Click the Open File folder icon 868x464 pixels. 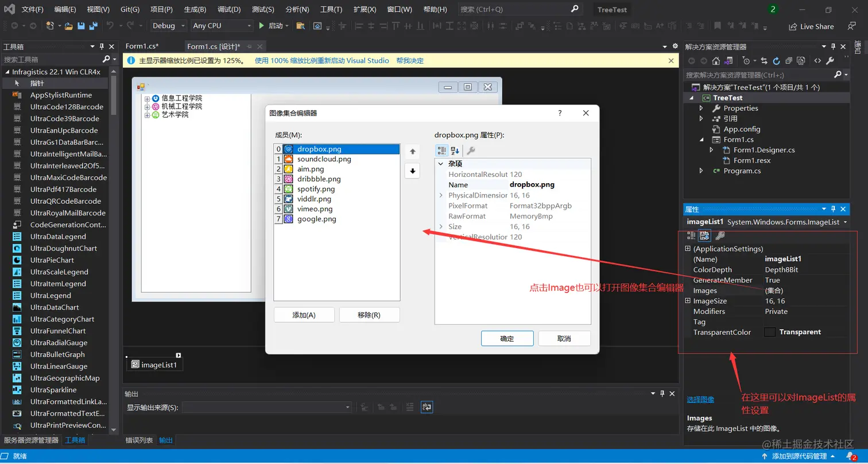(x=68, y=26)
